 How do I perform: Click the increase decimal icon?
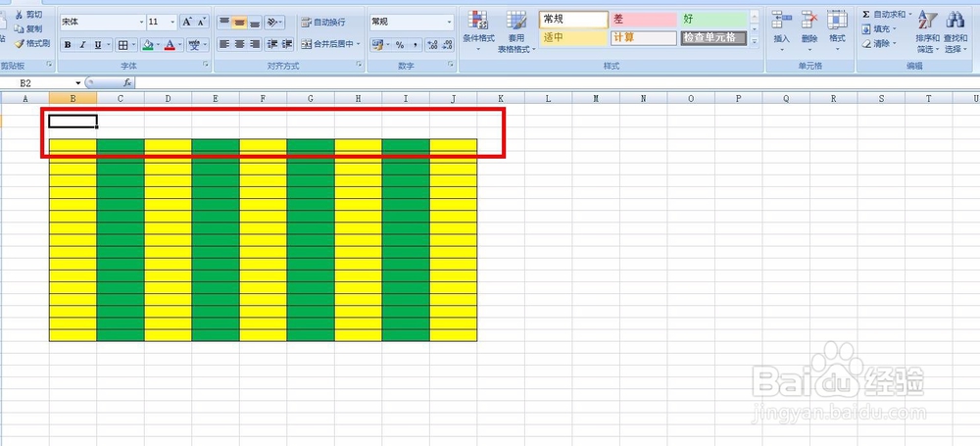click(432, 44)
